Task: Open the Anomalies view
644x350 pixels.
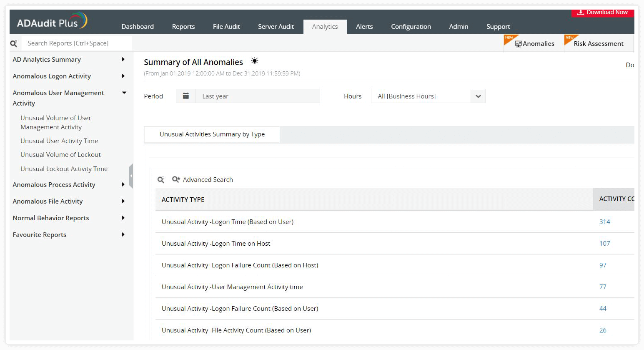Action: click(x=534, y=43)
